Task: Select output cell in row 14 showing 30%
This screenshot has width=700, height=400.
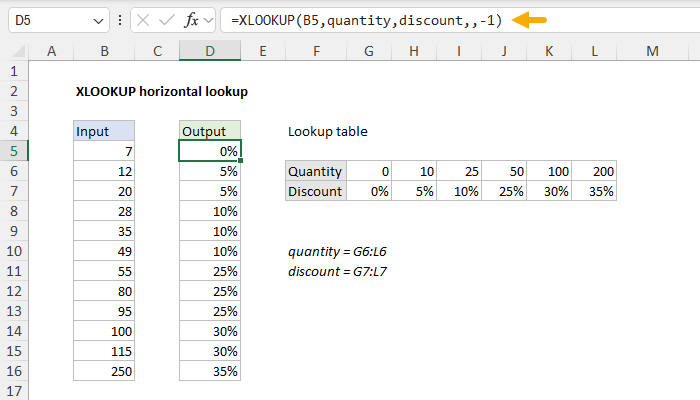Action: coord(210,331)
